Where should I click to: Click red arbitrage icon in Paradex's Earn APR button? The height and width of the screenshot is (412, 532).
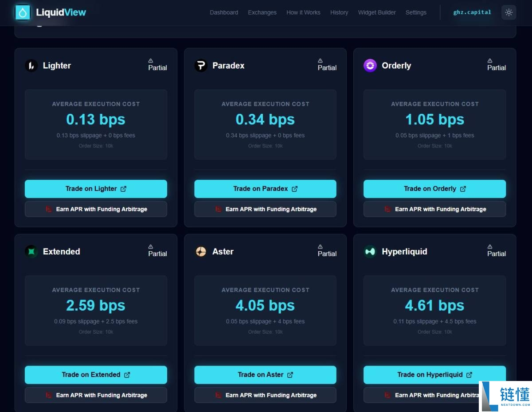pyautogui.click(x=218, y=209)
